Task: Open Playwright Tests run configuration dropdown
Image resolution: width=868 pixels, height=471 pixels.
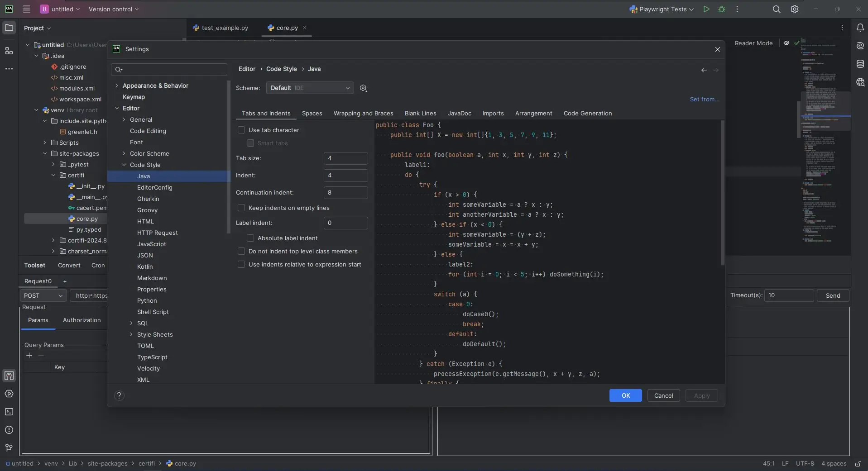Action: [662, 9]
